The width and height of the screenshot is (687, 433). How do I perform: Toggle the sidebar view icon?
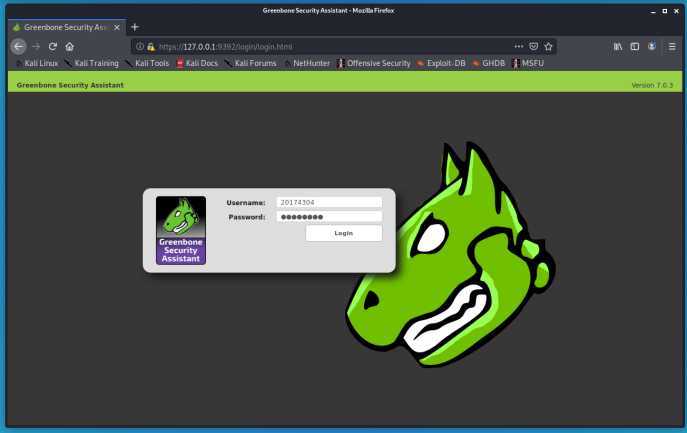click(634, 46)
